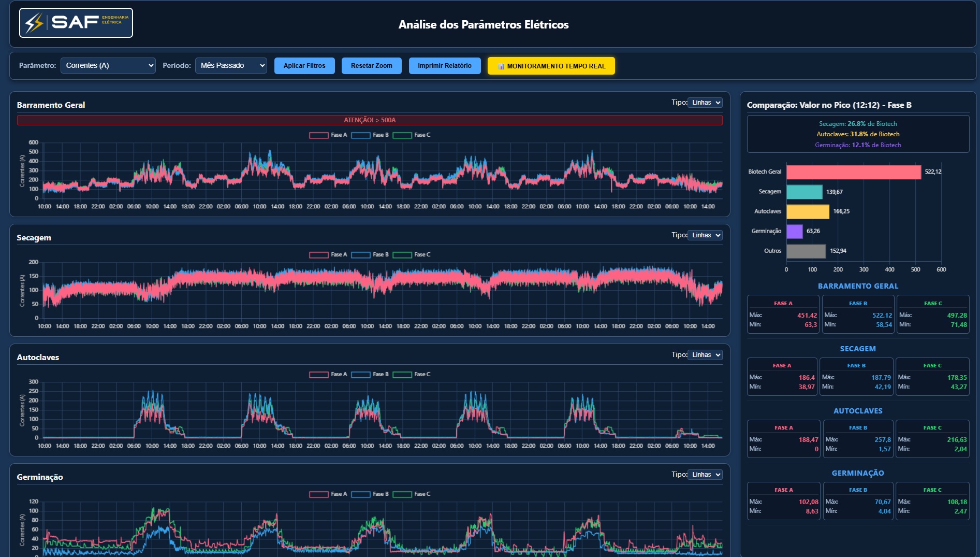Image resolution: width=980 pixels, height=557 pixels.
Task: Click the ATENÇÃO > 500A alert banner
Action: 370,120
